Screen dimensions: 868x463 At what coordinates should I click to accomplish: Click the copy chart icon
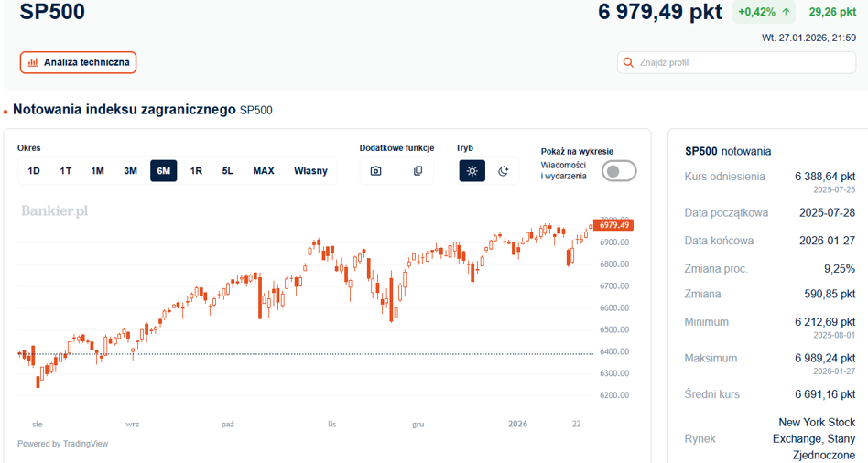click(x=418, y=171)
